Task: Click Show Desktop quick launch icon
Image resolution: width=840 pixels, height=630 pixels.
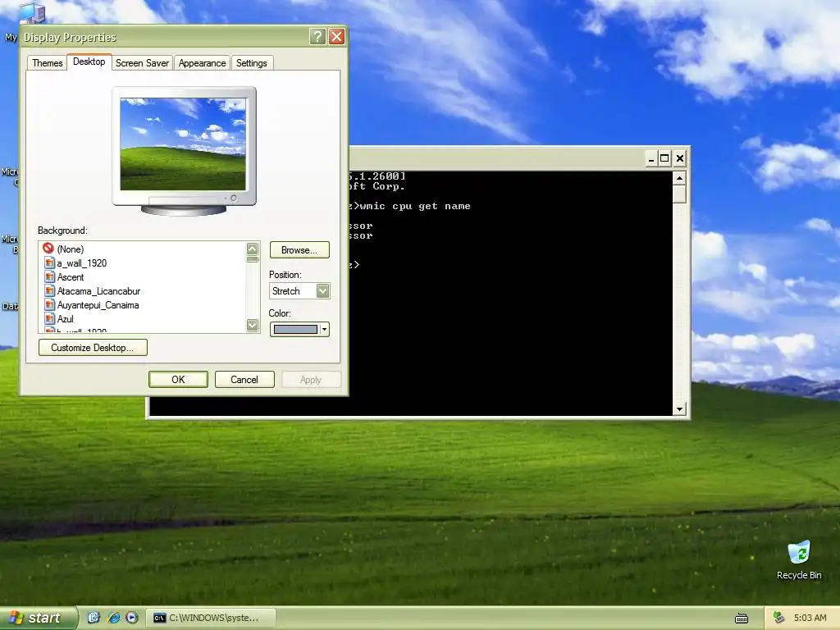Action: (94, 618)
